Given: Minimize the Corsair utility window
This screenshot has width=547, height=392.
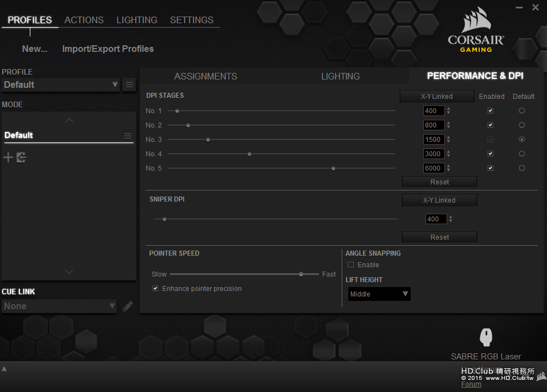Looking at the screenshot, I should point(519,7).
